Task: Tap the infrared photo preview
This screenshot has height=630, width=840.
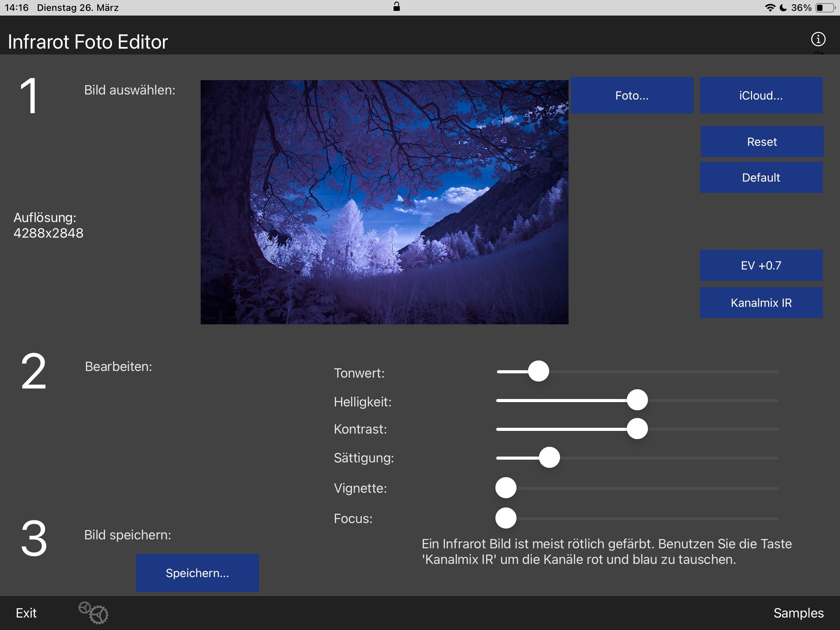Action: 384,202
